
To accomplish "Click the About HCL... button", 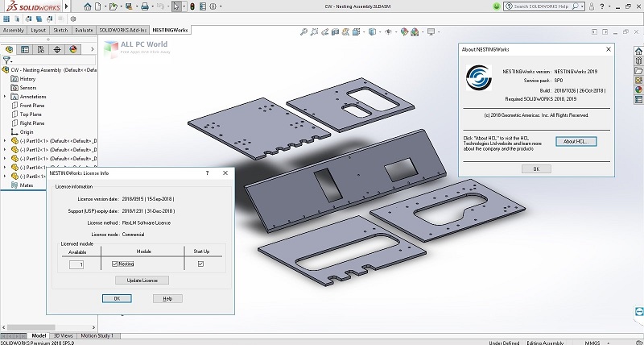I will click(x=576, y=141).
